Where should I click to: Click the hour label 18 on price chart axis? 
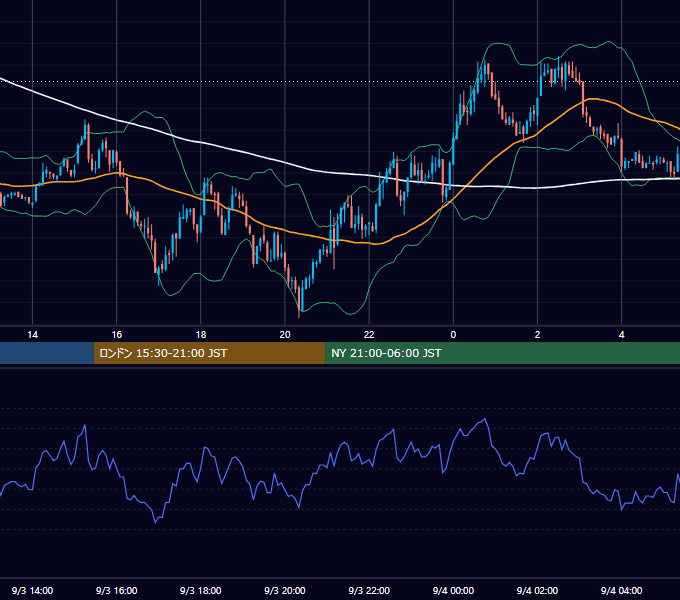(201, 335)
